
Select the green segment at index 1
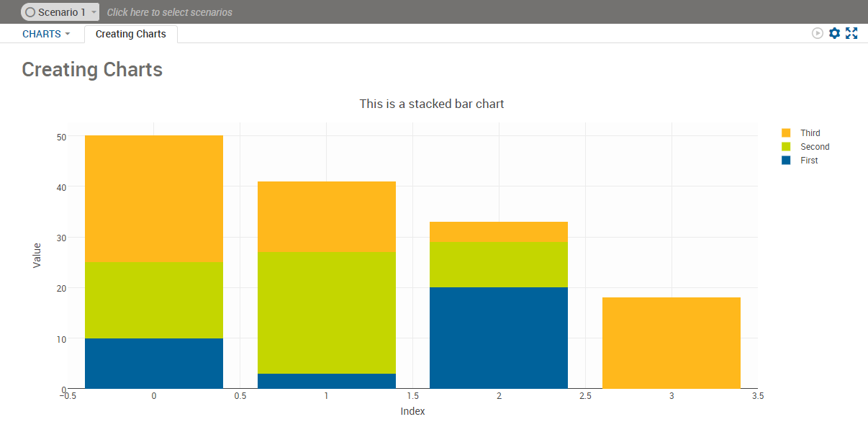tap(327, 313)
